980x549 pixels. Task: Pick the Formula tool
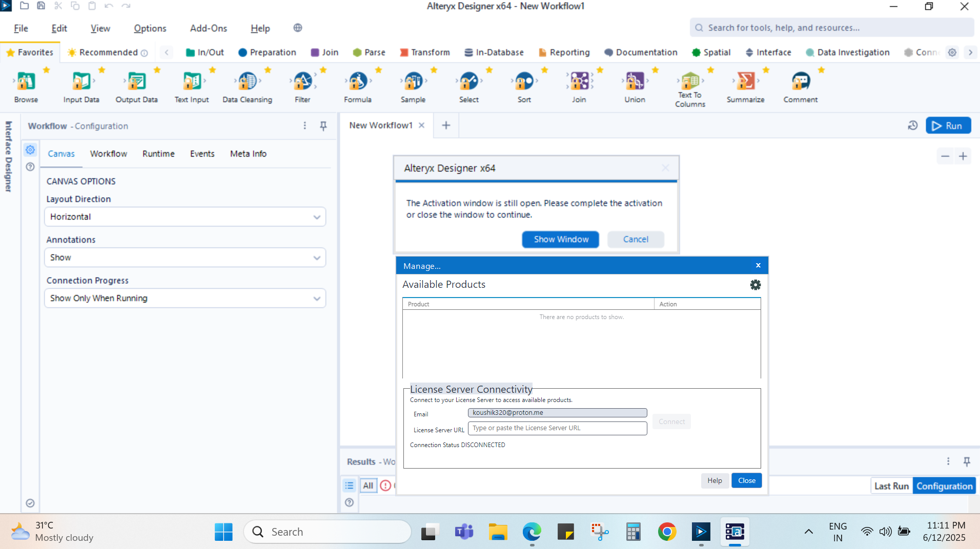[358, 81]
